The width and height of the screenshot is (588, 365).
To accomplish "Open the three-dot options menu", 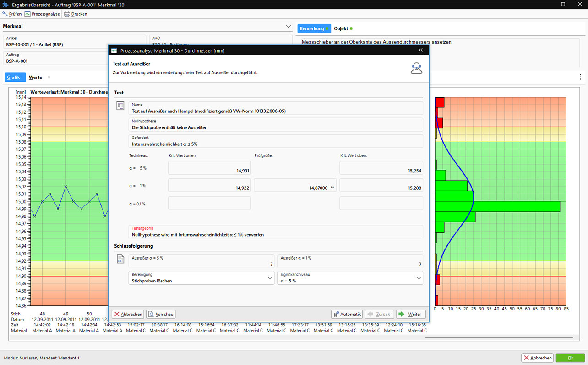I will pyautogui.click(x=580, y=77).
